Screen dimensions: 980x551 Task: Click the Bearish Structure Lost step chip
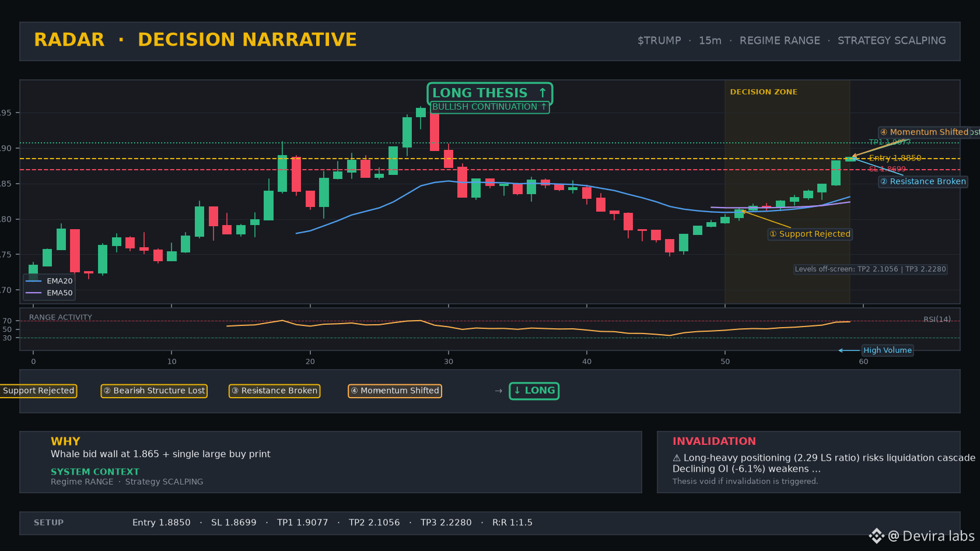point(154,391)
